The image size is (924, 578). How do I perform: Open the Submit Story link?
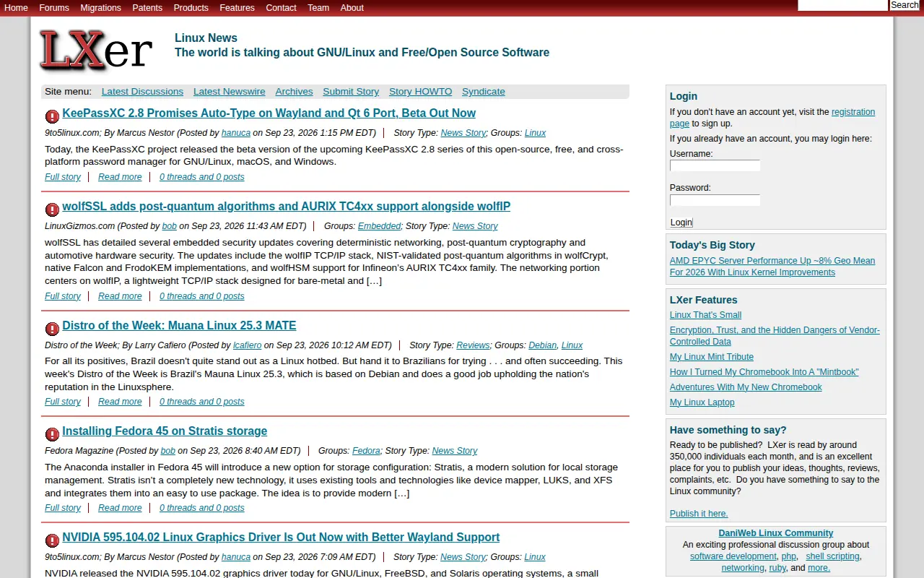(351, 92)
